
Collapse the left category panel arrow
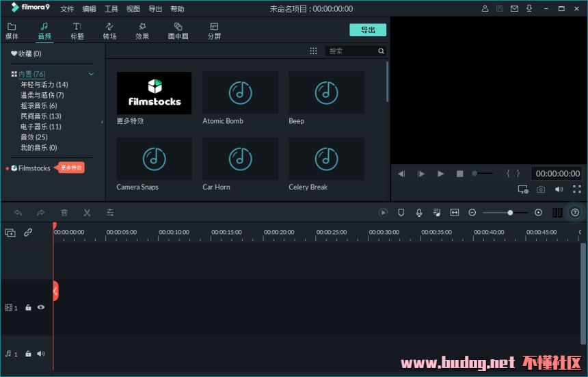102,122
